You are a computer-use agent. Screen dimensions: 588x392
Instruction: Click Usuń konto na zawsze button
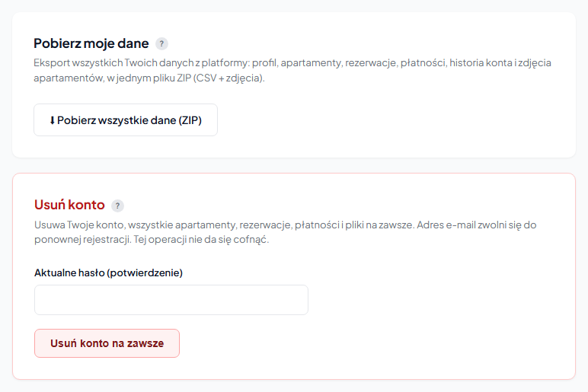tap(107, 343)
